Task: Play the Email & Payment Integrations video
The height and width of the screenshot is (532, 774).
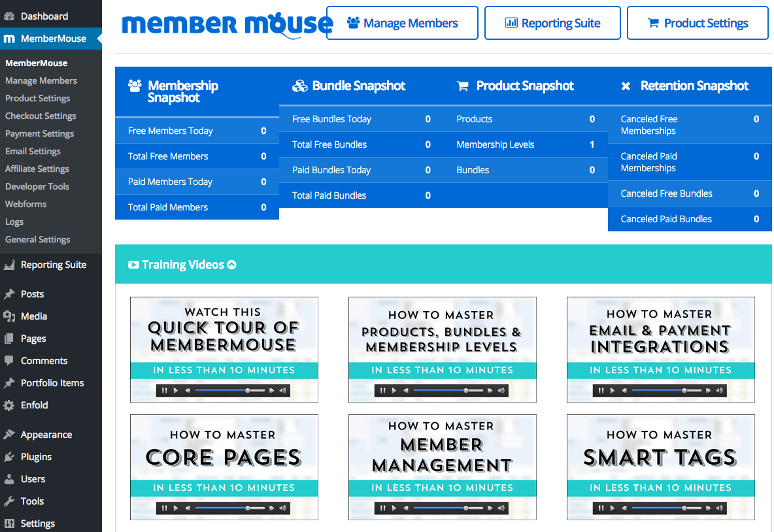Action: tap(660, 350)
